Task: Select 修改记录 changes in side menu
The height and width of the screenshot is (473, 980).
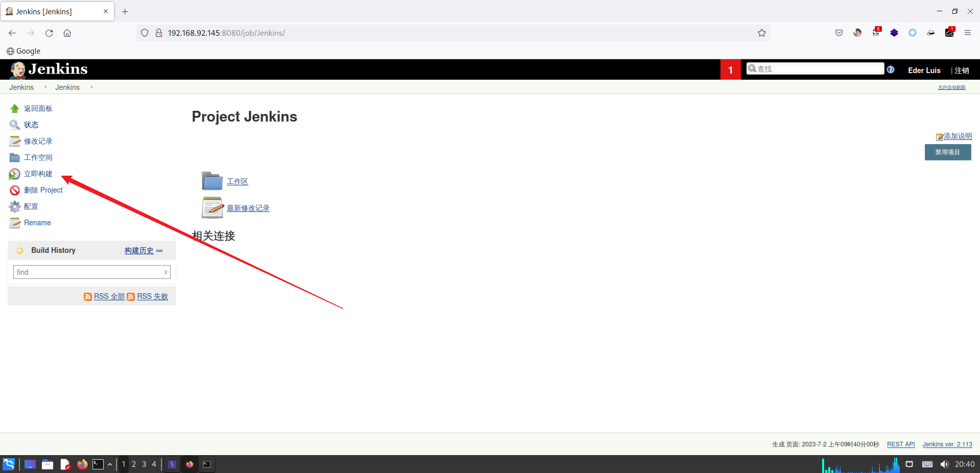Action: [38, 141]
